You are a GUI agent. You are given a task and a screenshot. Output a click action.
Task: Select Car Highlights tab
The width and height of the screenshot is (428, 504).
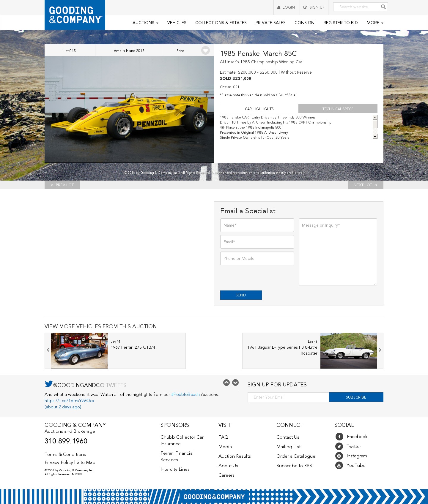(x=259, y=109)
